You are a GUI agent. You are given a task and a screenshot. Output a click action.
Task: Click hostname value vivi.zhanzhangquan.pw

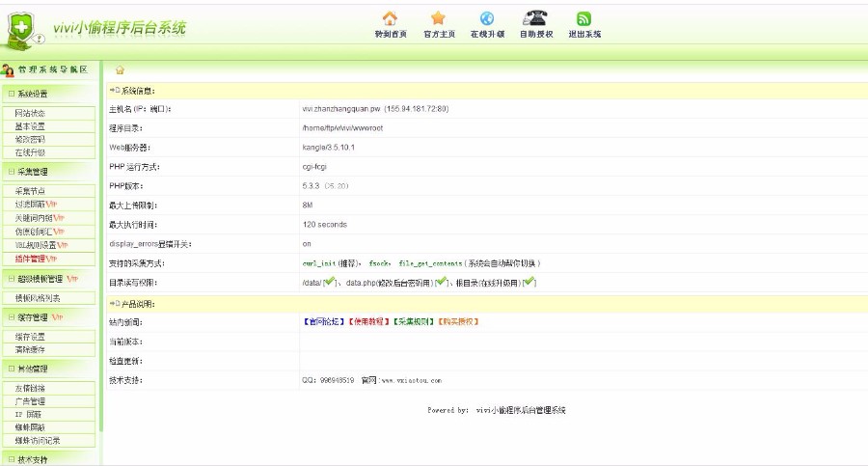point(341,109)
